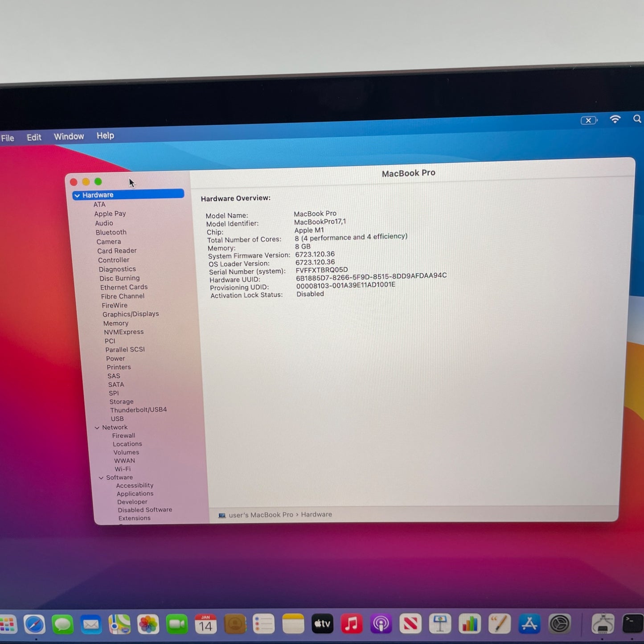This screenshot has width=644, height=644.
Task: Select Storage in the sidebar
Action: [x=121, y=402]
